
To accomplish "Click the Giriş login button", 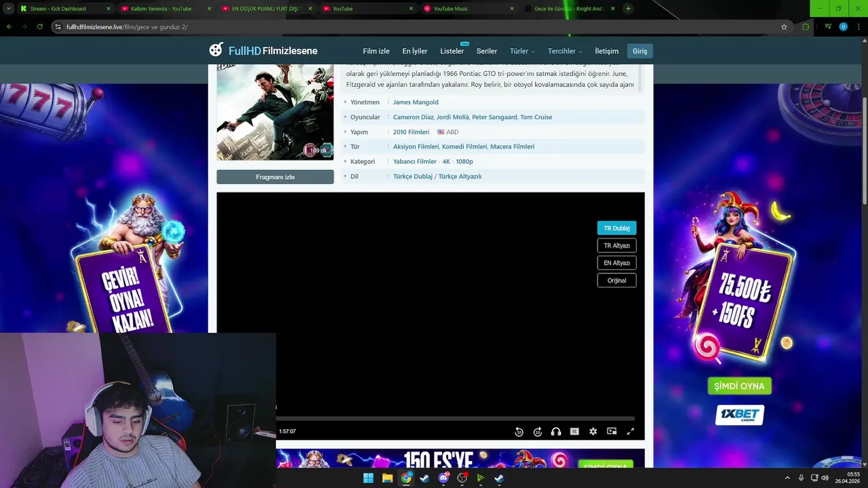I will (639, 51).
